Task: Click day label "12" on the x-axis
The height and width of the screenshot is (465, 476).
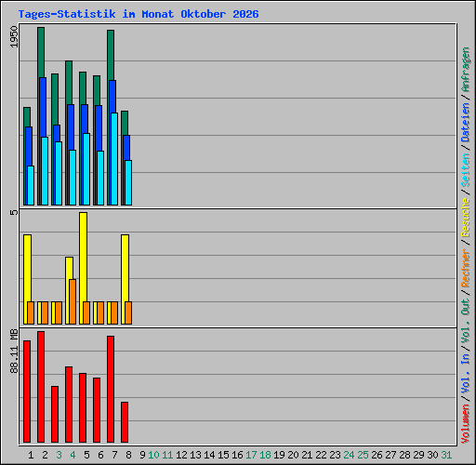Action: click(181, 455)
